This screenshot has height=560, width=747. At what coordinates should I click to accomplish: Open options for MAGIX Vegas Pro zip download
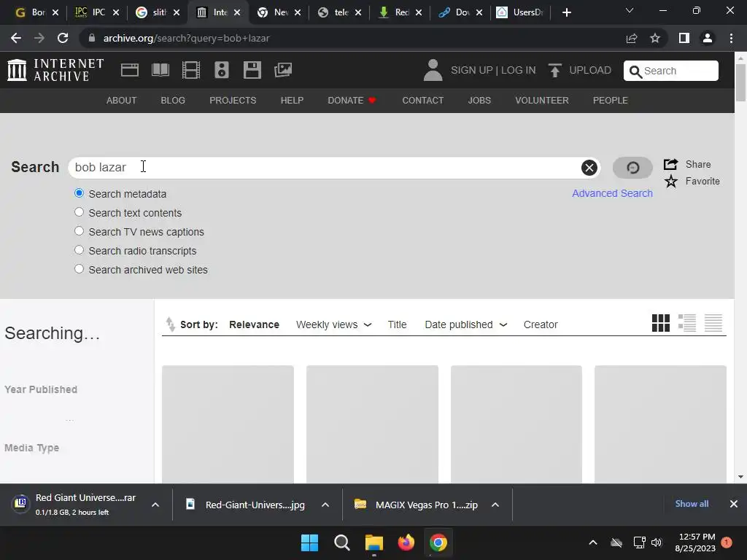[495, 505]
